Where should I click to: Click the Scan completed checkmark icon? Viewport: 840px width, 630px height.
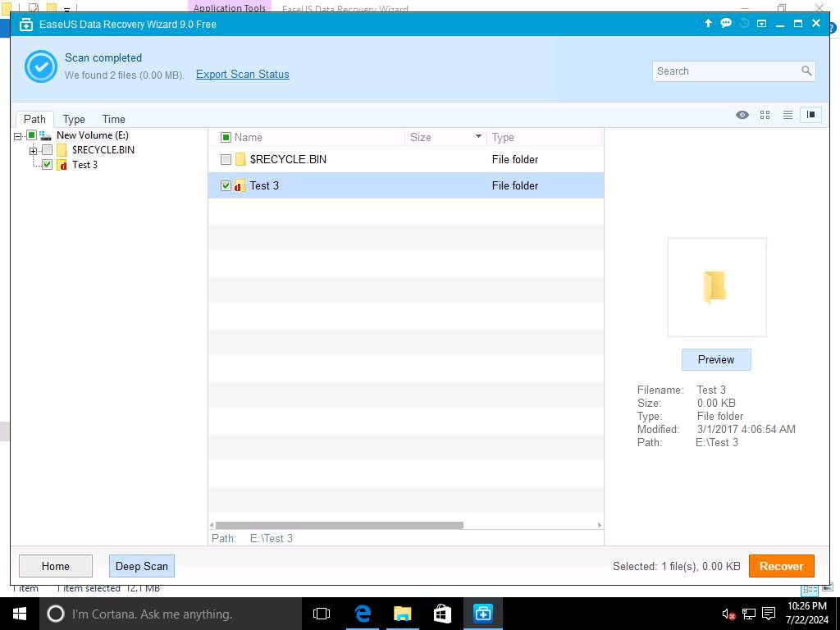(41, 66)
